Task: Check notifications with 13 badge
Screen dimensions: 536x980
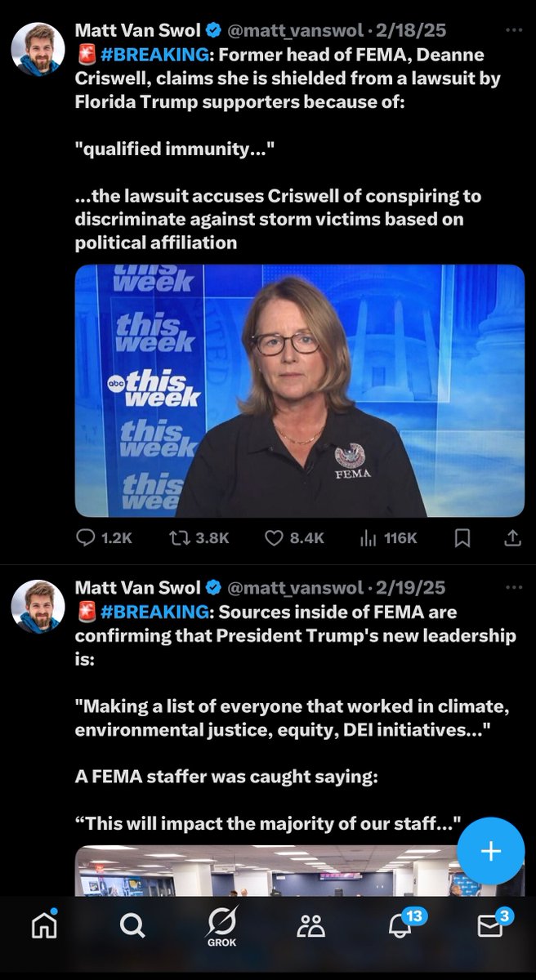Action: [x=400, y=924]
